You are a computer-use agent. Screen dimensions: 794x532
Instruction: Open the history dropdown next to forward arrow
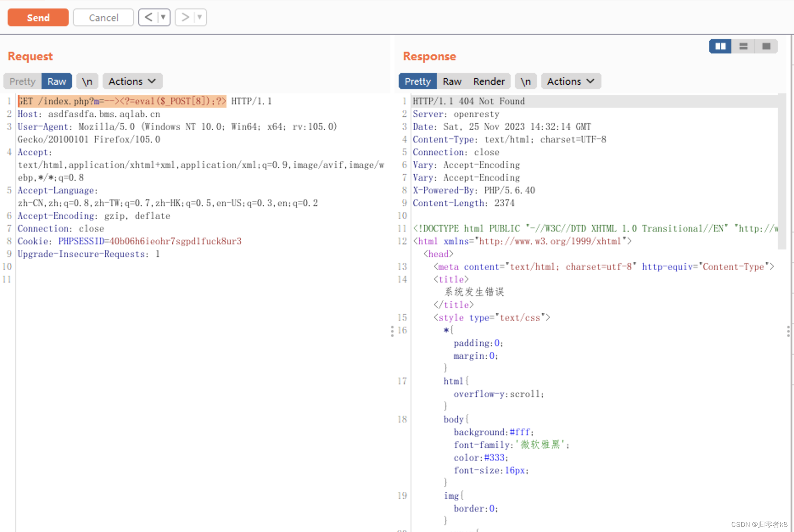pos(198,17)
